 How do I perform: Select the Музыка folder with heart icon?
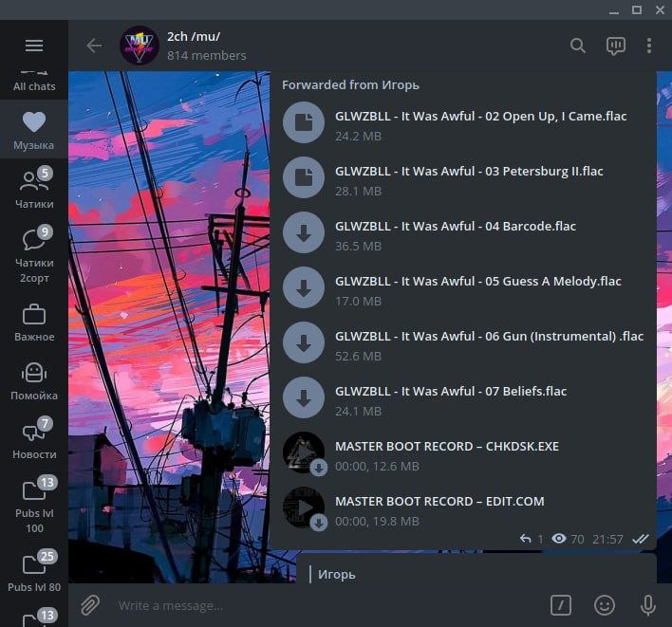point(34,130)
